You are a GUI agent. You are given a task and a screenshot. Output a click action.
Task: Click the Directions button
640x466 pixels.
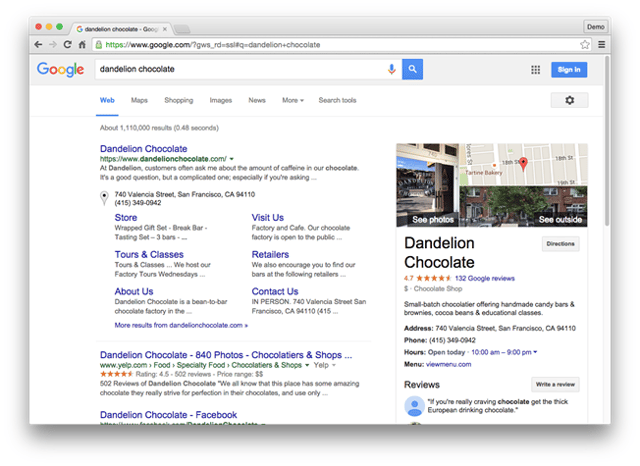tap(560, 243)
